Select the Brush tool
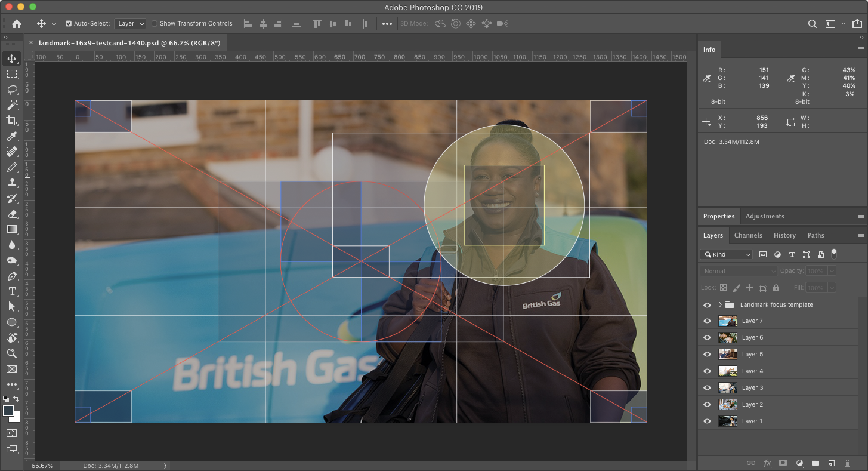868x471 pixels. [x=12, y=167]
